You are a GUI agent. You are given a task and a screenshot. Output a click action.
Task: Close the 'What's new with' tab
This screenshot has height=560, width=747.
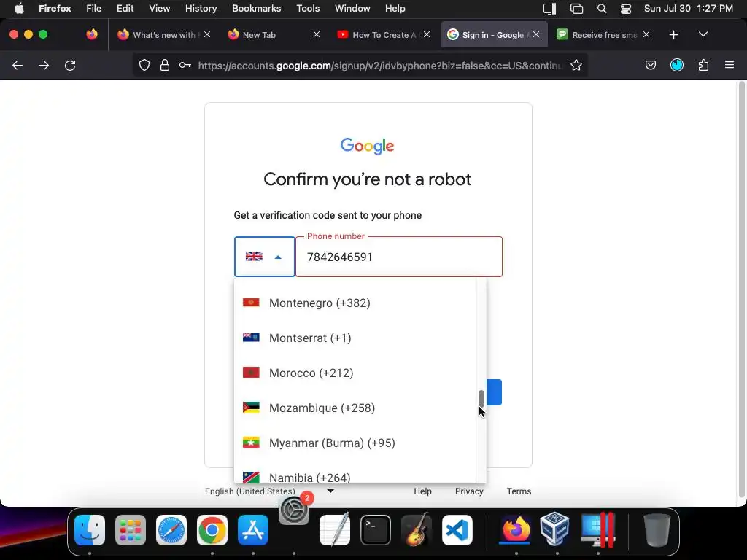click(x=206, y=34)
